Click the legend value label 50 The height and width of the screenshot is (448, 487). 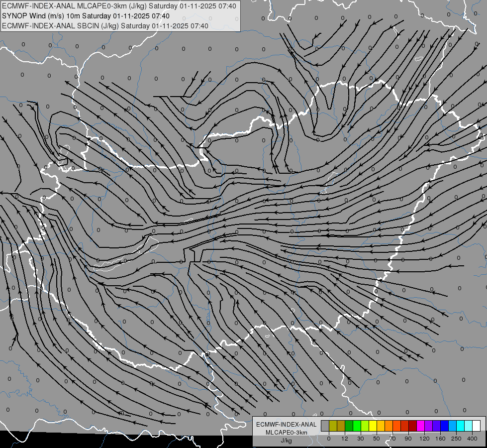377,439
